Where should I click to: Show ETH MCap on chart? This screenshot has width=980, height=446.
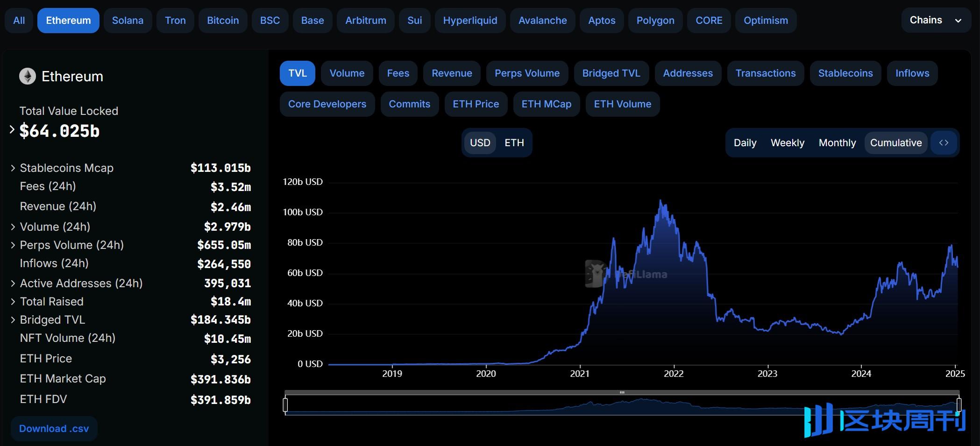[x=547, y=104]
